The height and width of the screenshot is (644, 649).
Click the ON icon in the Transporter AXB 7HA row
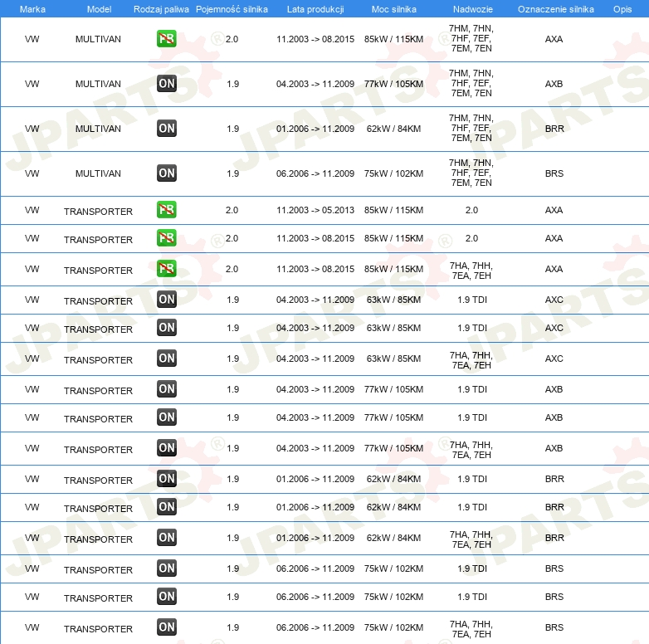[x=167, y=448]
